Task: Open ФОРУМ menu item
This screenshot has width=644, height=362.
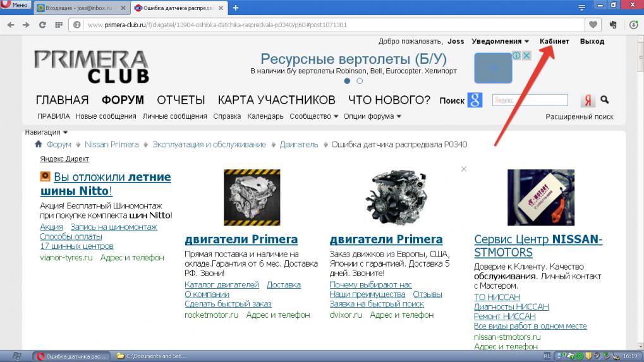Action: point(123,100)
